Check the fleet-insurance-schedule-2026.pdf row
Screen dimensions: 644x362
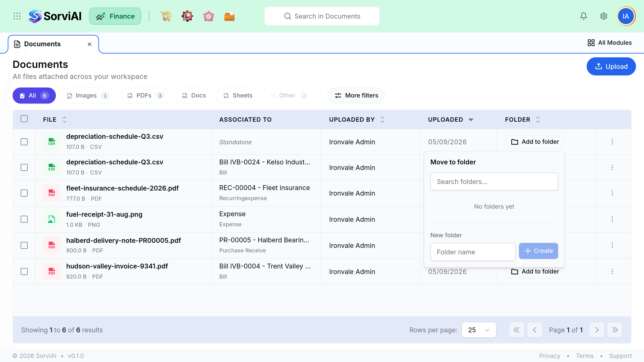(24, 193)
